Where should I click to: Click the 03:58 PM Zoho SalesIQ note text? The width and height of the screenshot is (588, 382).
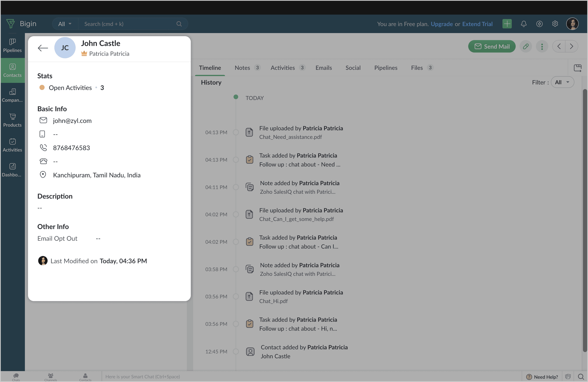[x=297, y=274]
